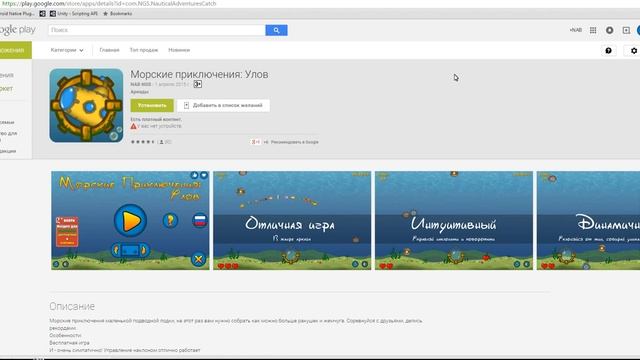Open the Топ продаж tab
This screenshot has height=360, width=640.
coord(144,50)
